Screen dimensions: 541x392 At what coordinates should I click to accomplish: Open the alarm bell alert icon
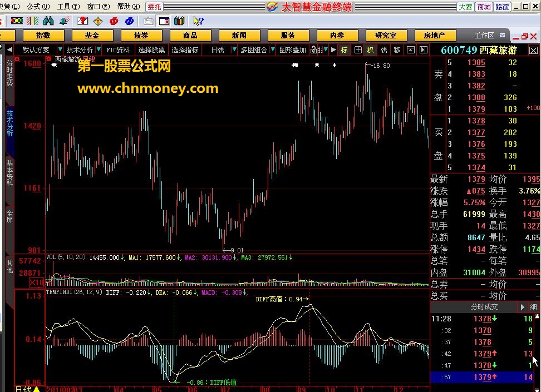click(64, 21)
